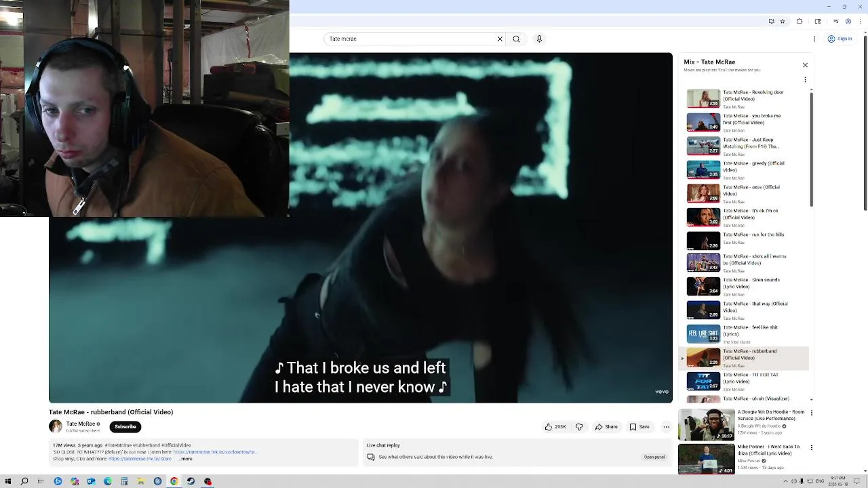Screen dimensions: 868x488
Task: Open more actions ellipsis under video
Action: point(667,426)
